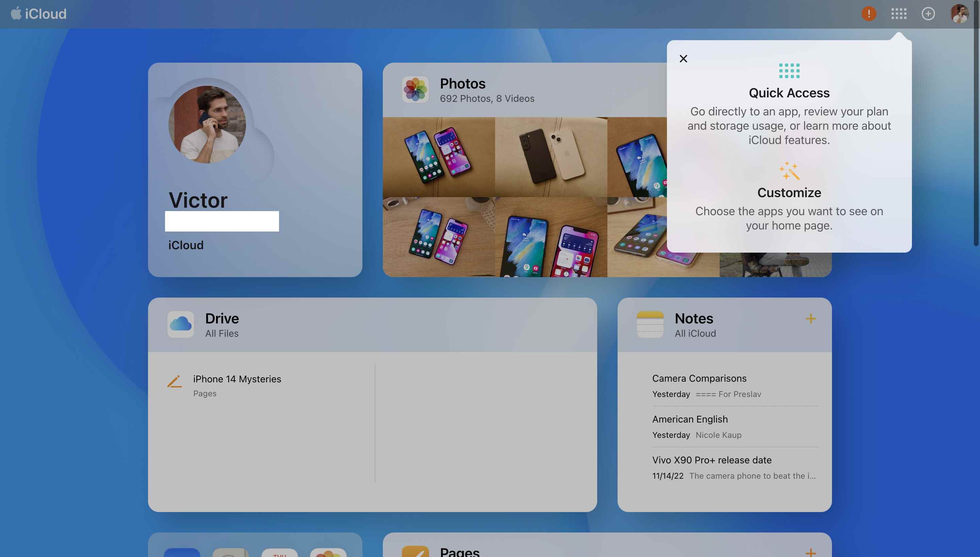The width and height of the screenshot is (980, 557).
Task: Add a new note with plus
Action: (x=810, y=319)
